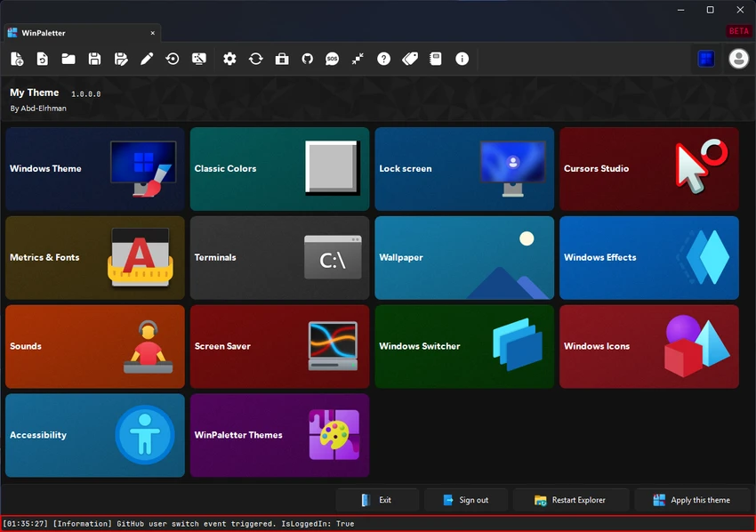Open the store bag icon
Screen dimensions: 756x532
282,59
